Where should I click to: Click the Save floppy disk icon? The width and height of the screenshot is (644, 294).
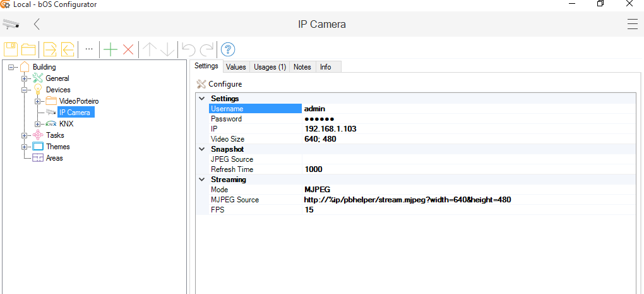(11, 49)
